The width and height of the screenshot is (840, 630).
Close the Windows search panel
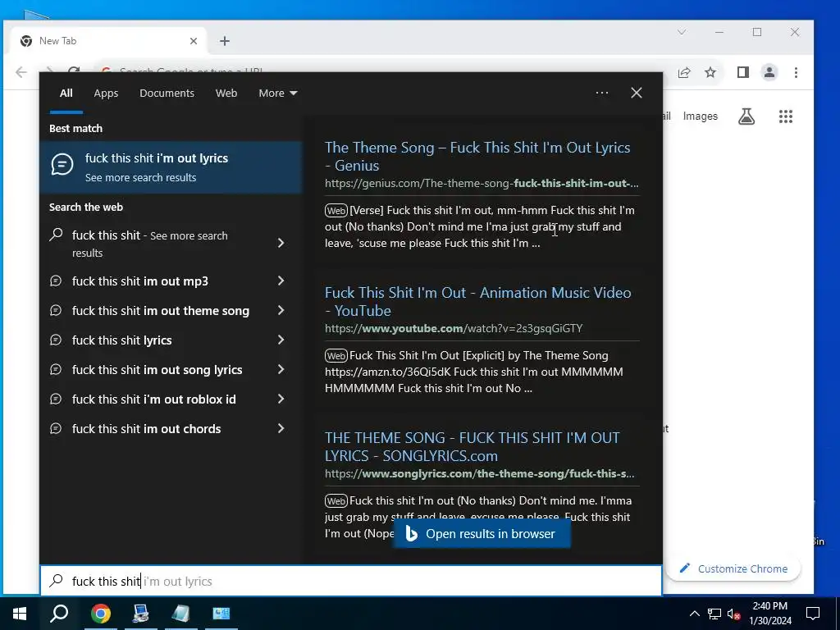(x=637, y=93)
